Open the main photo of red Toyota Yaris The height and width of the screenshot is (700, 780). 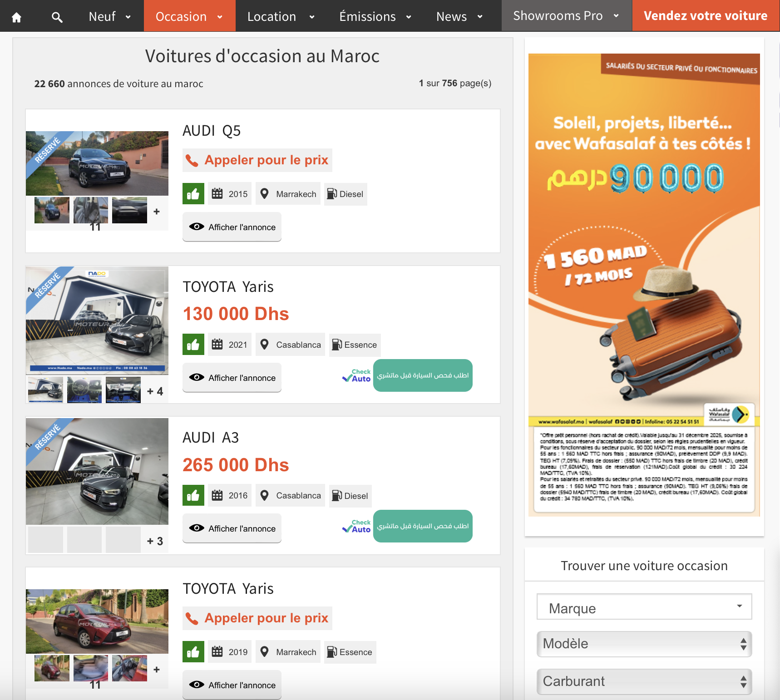click(97, 621)
